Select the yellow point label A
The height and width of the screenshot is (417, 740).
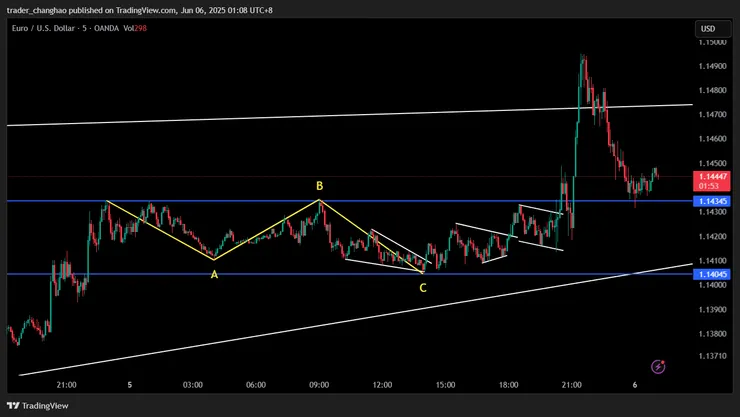pos(214,275)
